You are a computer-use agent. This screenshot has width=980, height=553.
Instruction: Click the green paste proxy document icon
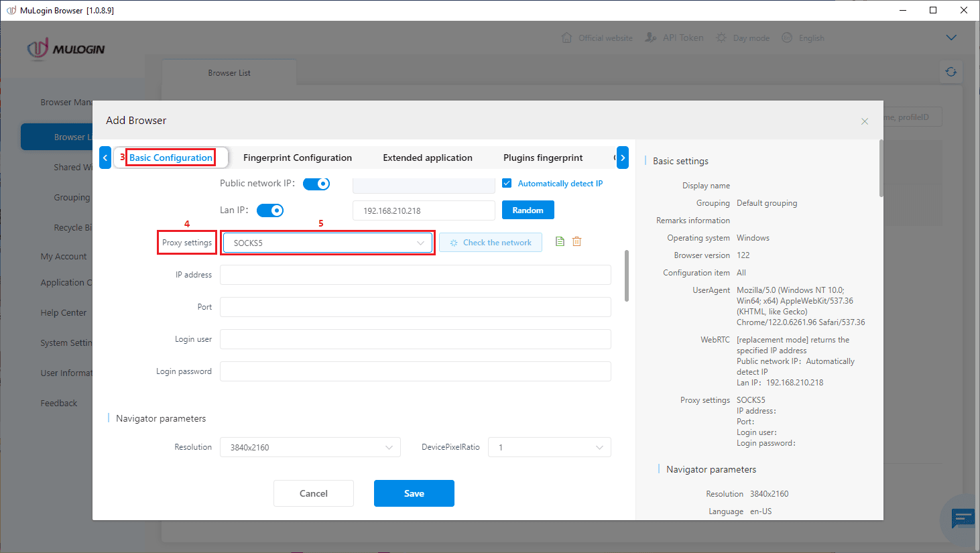(x=560, y=241)
